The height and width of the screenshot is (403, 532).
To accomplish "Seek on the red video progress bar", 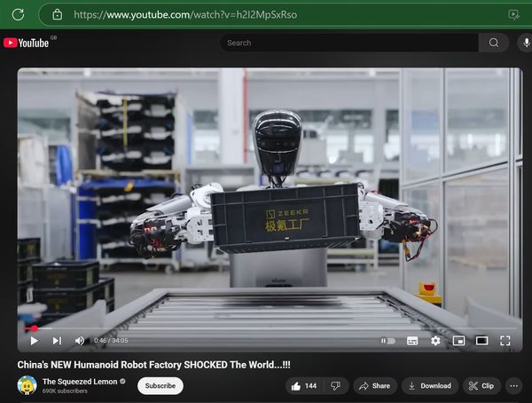I will (x=270, y=328).
